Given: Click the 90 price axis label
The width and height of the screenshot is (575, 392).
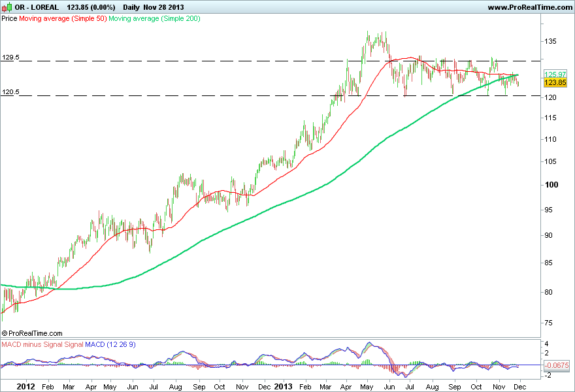Looking at the screenshot, I should point(548,235).
